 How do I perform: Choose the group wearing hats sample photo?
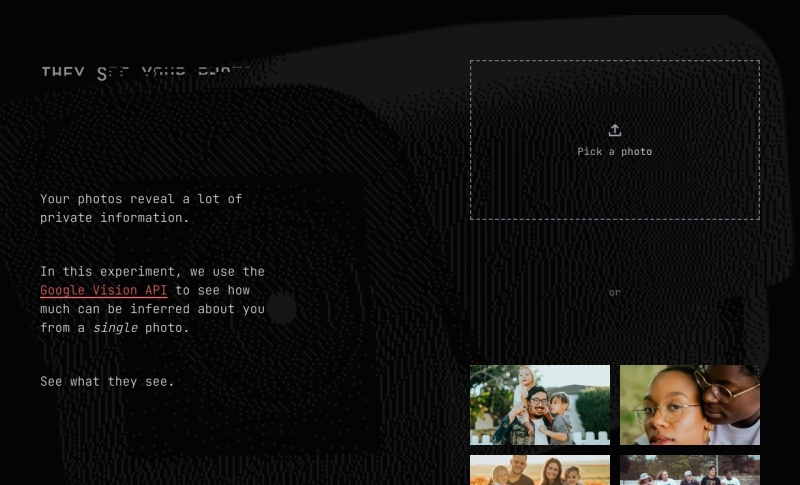point(690,470)
